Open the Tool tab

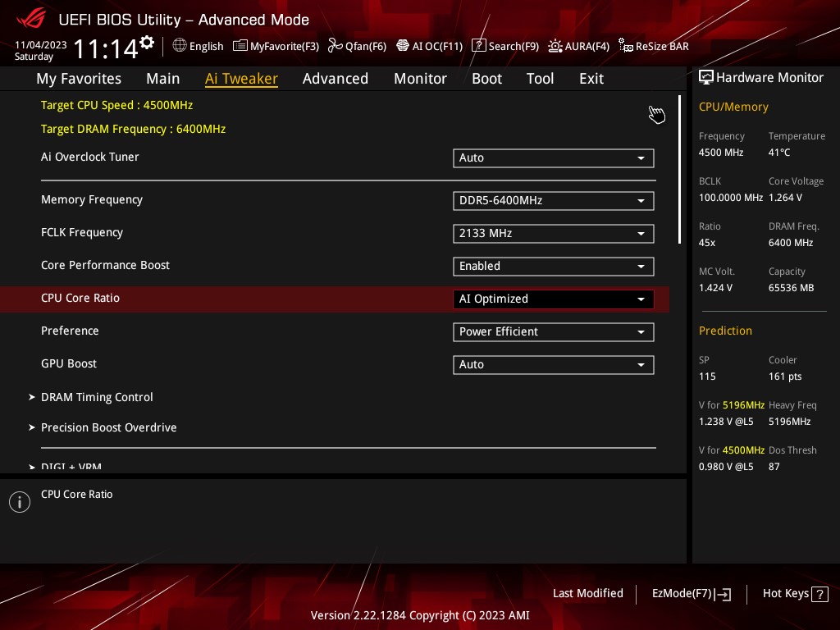[540, 79]
